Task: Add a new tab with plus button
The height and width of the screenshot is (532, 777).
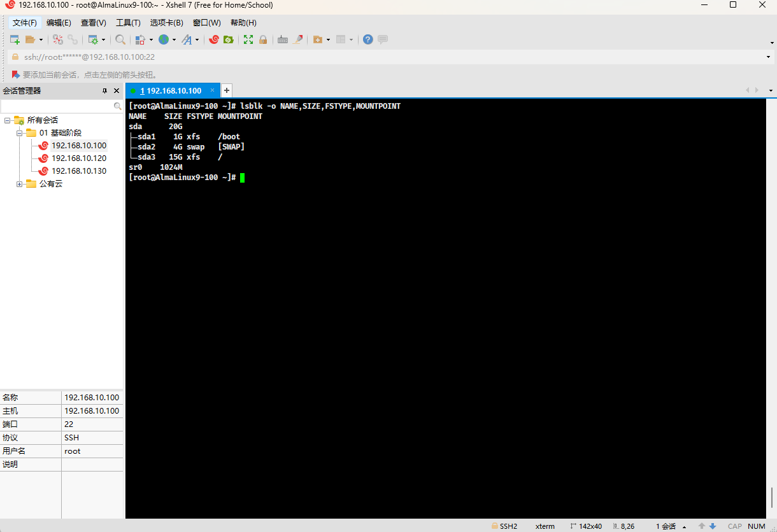Action: (226, 90)
